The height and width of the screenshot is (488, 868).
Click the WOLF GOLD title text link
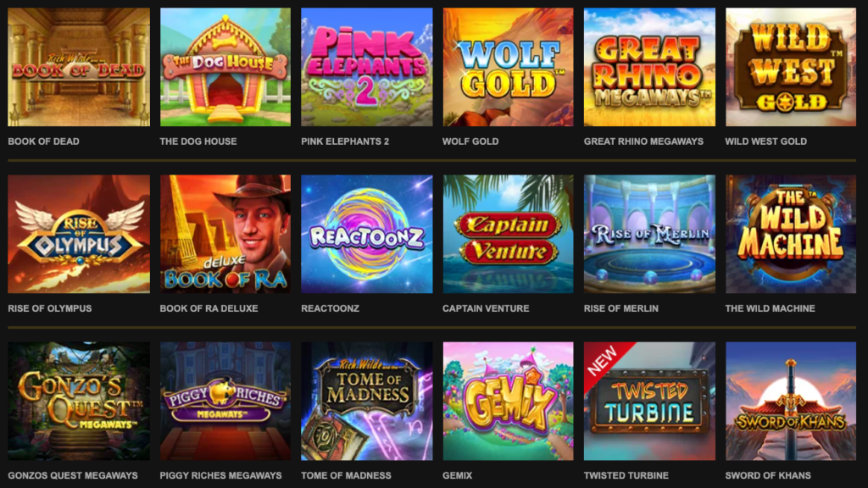click(x=470, y=141)
